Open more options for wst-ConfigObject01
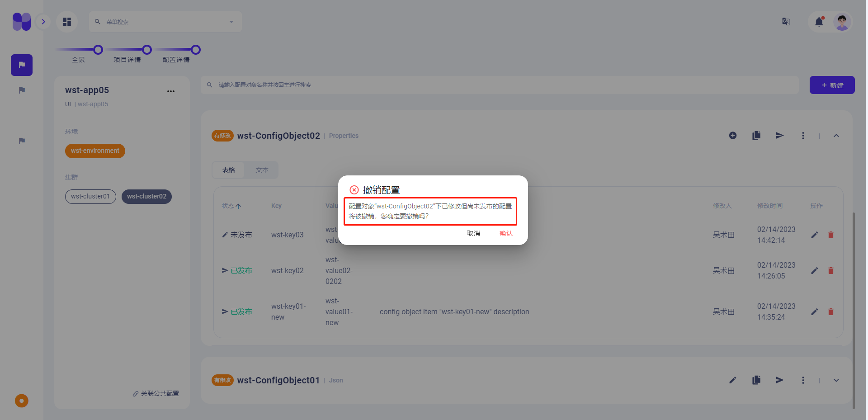Viewport: 868px width, 420px height. point(803,380)
